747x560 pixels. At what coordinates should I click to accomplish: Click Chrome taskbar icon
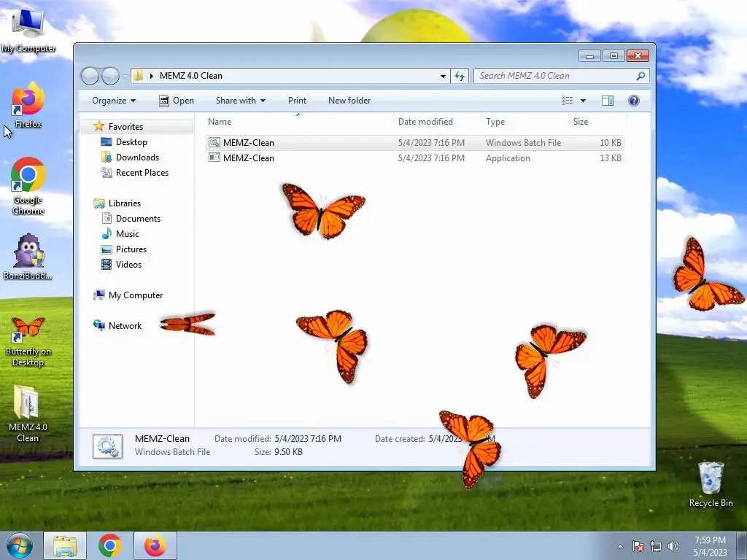pyautogui.click(x=110, y=545)
